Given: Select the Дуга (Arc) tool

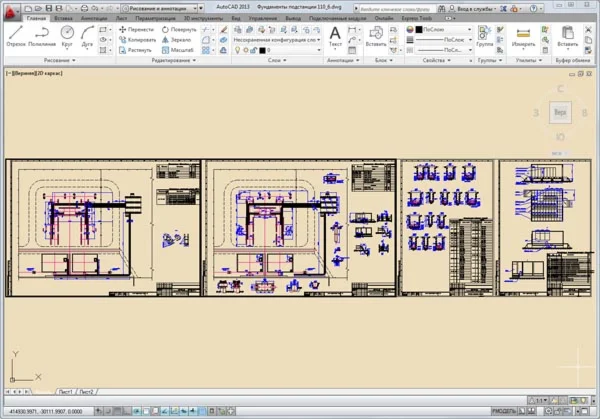Looking at the screenshot, I should [89, 35].
